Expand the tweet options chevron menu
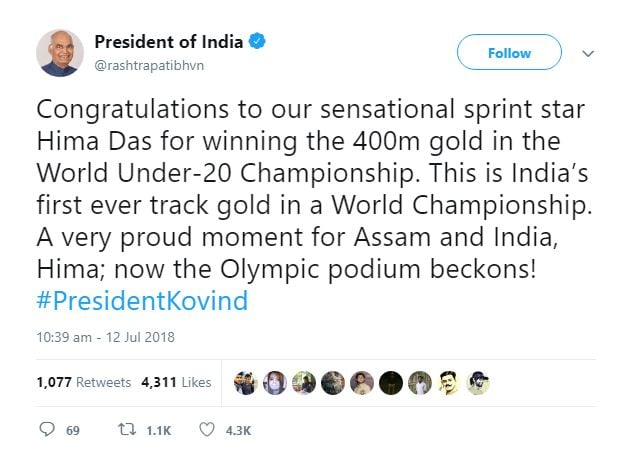633x452 pixels. (589, 53)
